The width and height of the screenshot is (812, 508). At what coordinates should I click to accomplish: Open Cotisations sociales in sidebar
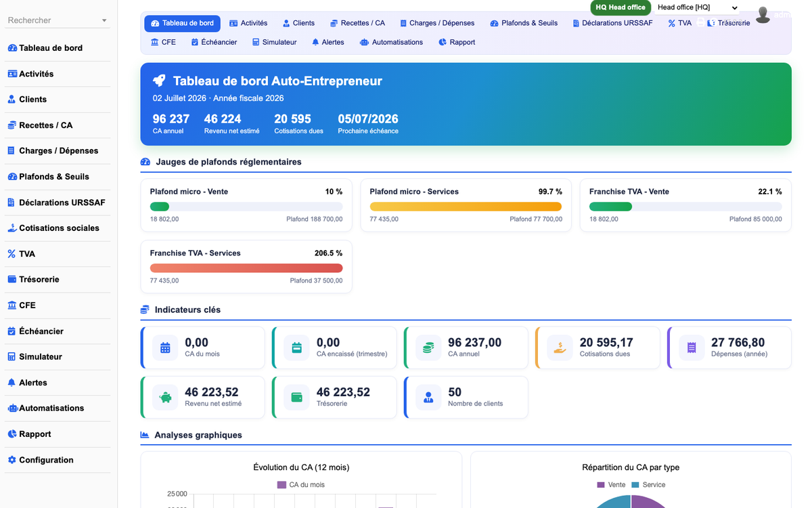point(58,228)
